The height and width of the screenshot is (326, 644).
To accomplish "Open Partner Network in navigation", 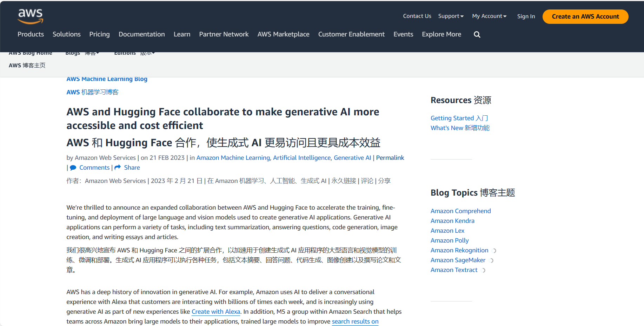I will pos(224,34).
